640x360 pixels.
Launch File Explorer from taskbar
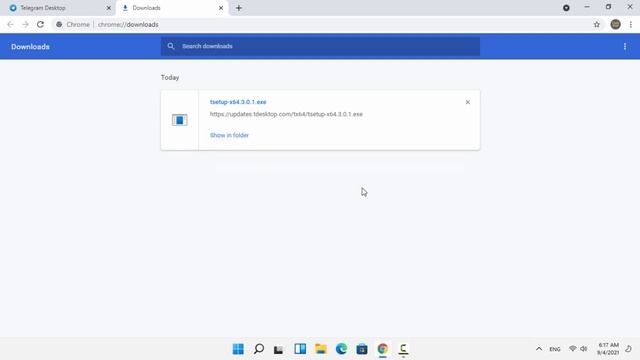pos(321,349)
